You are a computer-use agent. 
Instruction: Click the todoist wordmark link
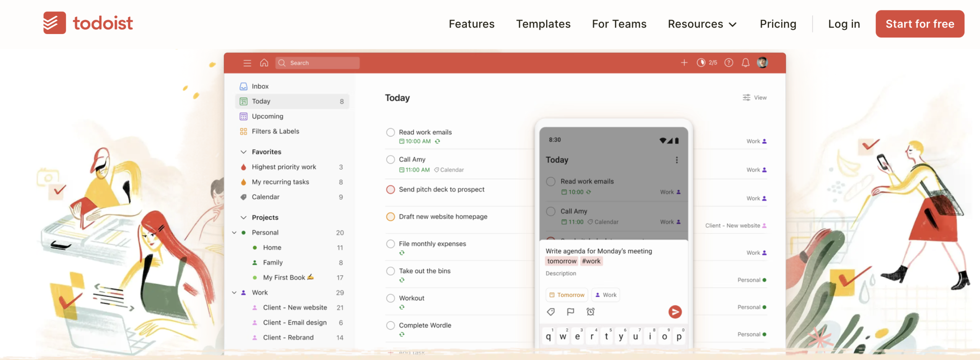point(103,23)
